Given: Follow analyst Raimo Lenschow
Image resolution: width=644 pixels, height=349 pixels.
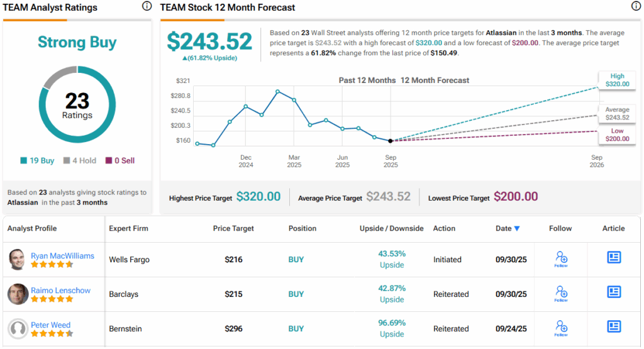Looking at the screenshot, I should pos(561,293).
